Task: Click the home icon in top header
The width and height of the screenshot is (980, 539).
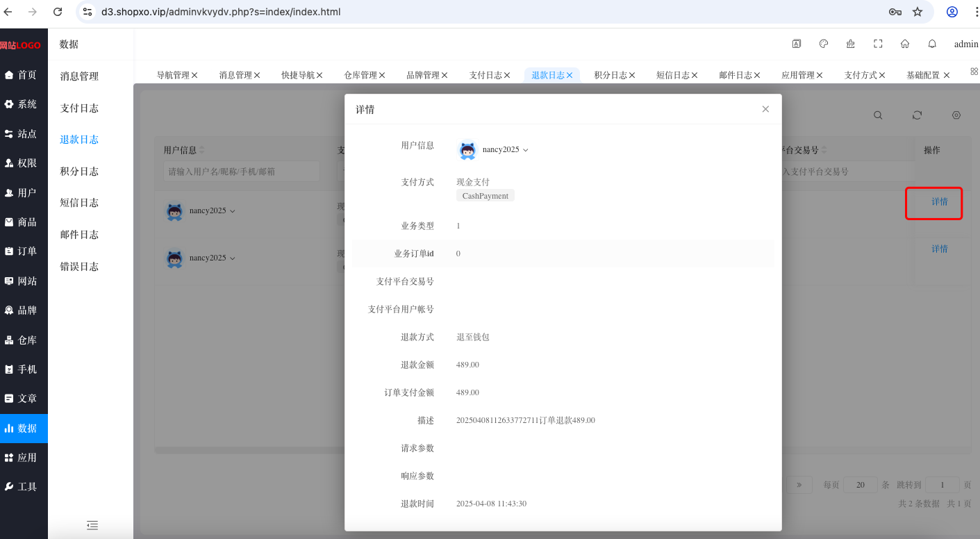Action: pyautogui.click(x=905, y=44)
